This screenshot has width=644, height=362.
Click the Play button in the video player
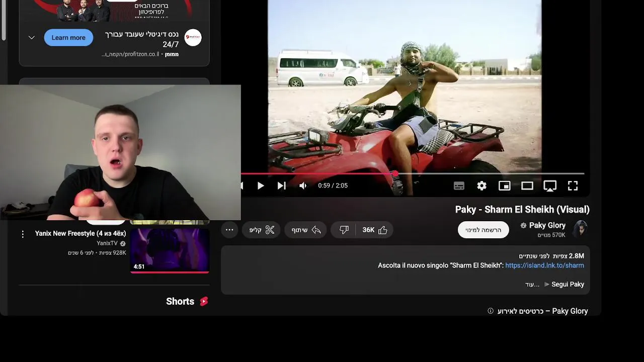[261, 186]
